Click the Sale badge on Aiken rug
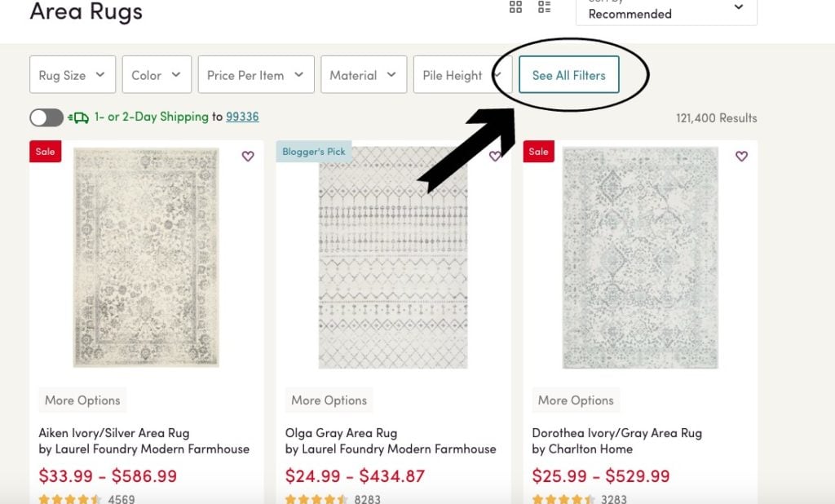This screenshot has height=504, width=835. click(x=46, y=152)
